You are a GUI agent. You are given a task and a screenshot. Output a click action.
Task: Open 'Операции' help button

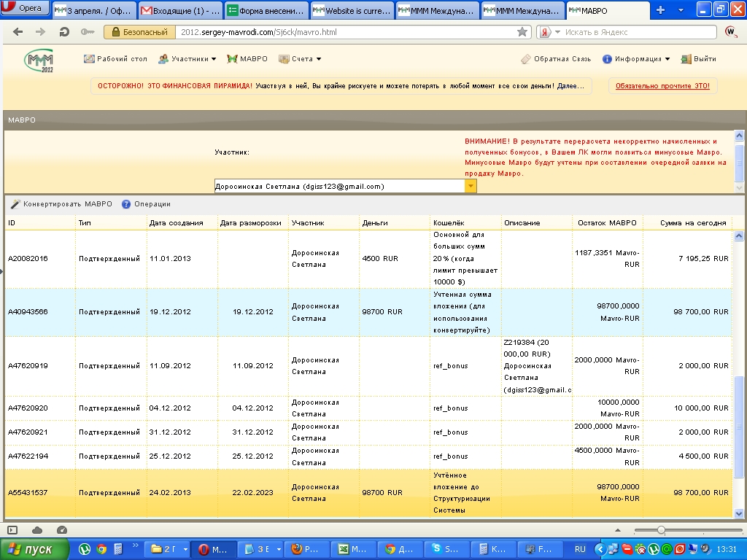(146, 204)
